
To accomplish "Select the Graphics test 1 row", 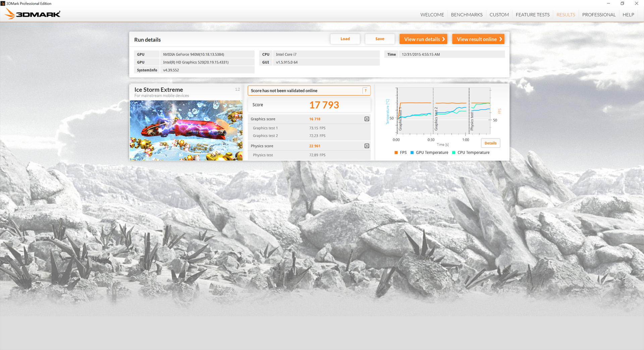I will tap(309, 128).
